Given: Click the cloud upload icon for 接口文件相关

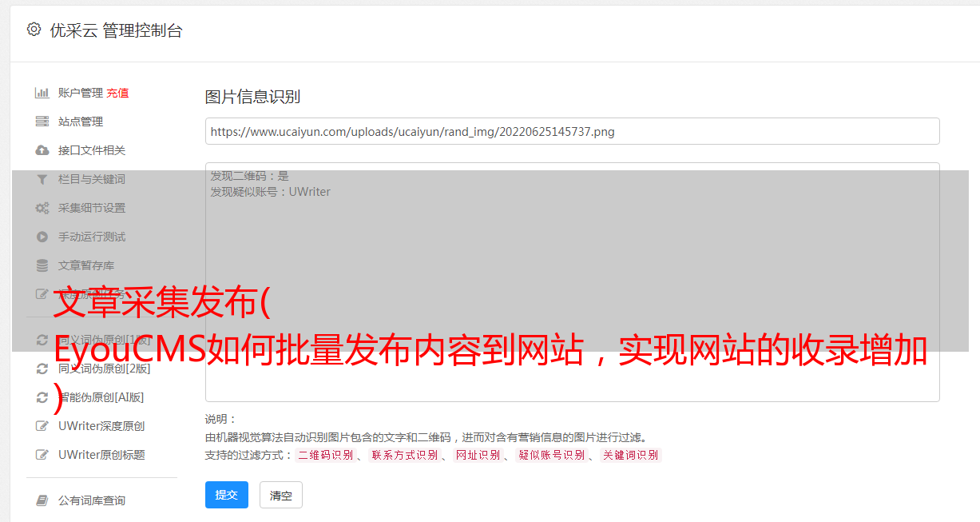Looking at the screenshot, I should click(x=42, y=150).
